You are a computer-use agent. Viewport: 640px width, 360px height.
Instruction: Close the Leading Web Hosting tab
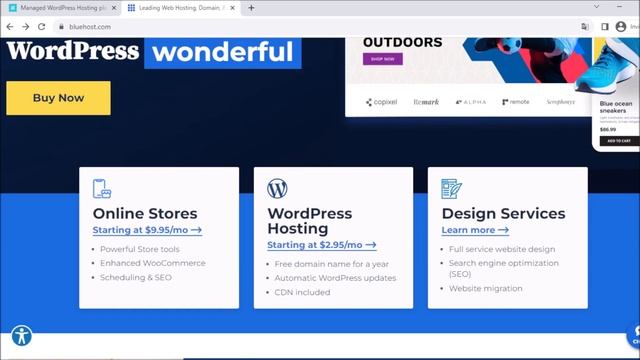[x=233, y=8]
